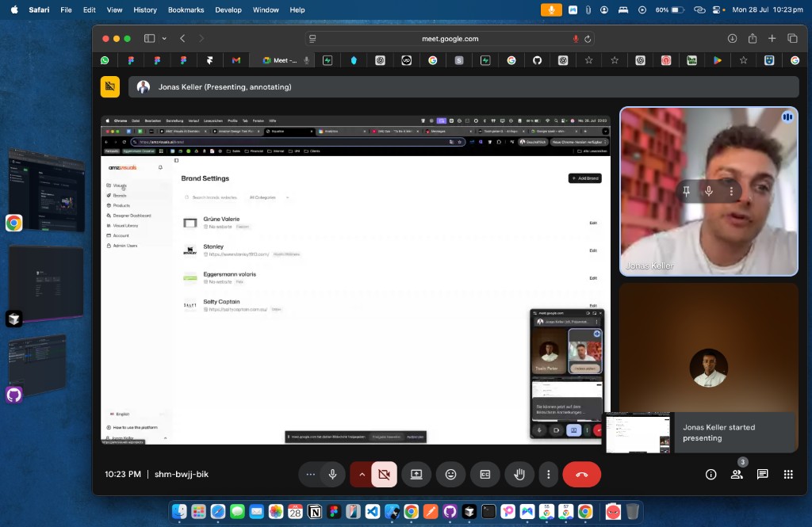The image size is (812, 527).
Task: Open the Apple menu
Action: (x=14, y=10)
